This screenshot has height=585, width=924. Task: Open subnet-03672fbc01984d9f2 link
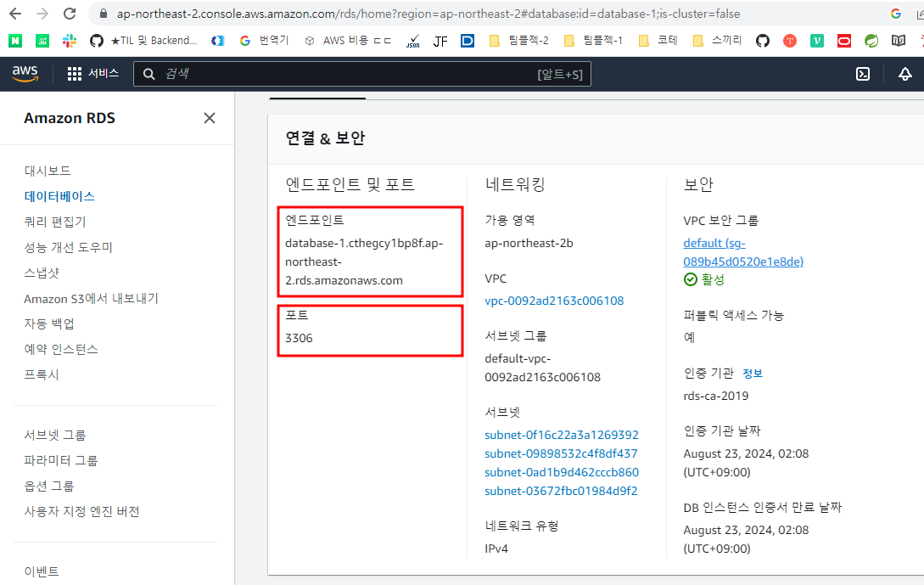[x=561, y=491]
